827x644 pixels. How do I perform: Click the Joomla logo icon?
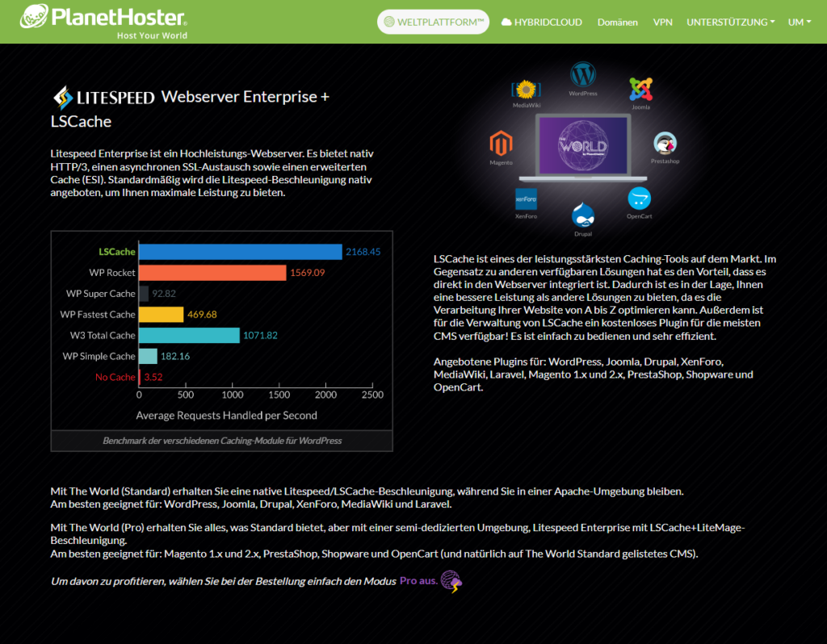(640, 89)
